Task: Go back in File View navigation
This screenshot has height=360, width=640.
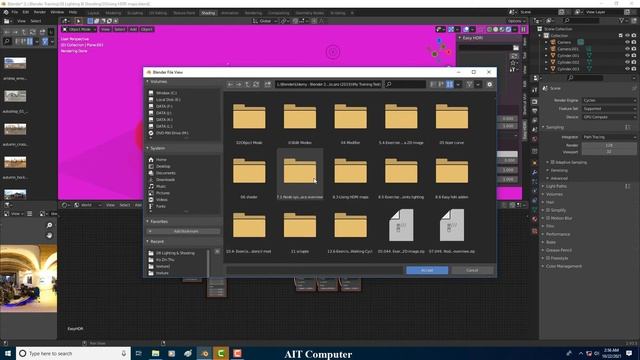Action: pyautogui.click(x=230, y=84)
